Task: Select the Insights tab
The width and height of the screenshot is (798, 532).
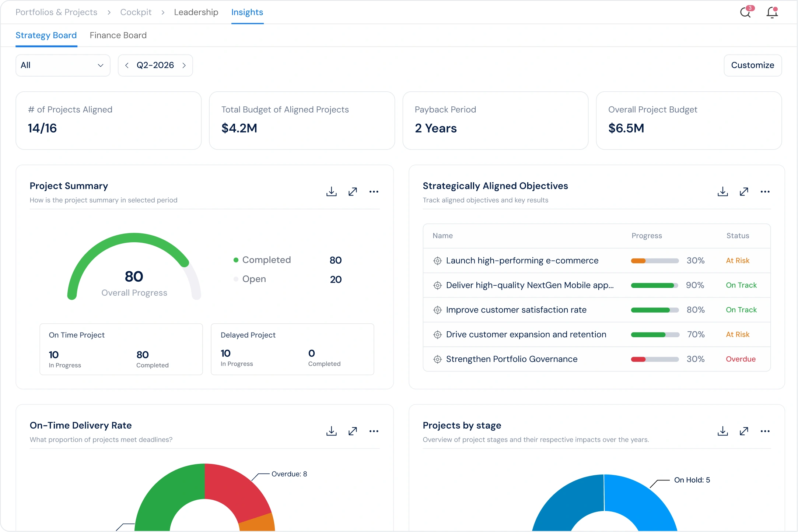Action: (x=247, y=12)
